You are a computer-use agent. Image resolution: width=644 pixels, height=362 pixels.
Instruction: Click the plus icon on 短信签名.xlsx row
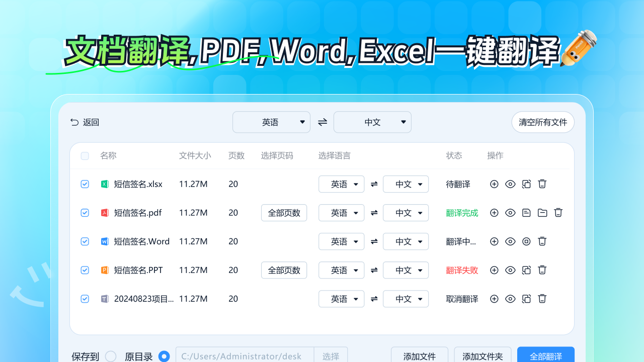point(494,184)
